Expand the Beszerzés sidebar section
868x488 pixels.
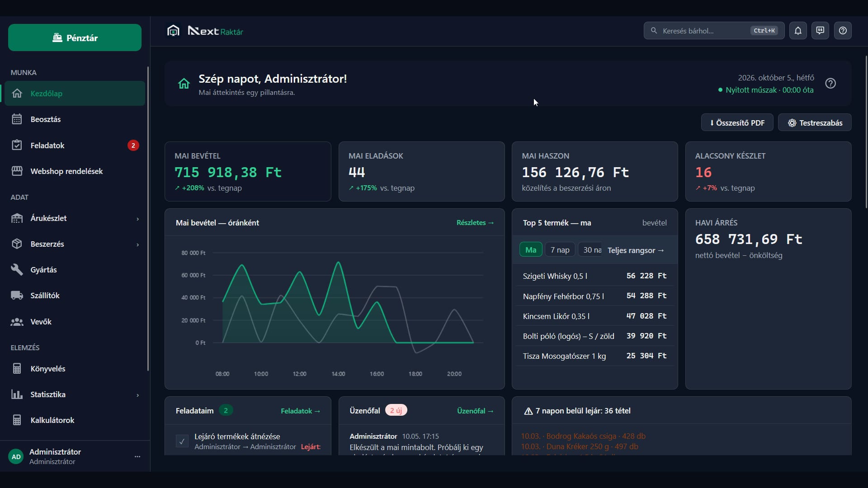pos(75,244)
